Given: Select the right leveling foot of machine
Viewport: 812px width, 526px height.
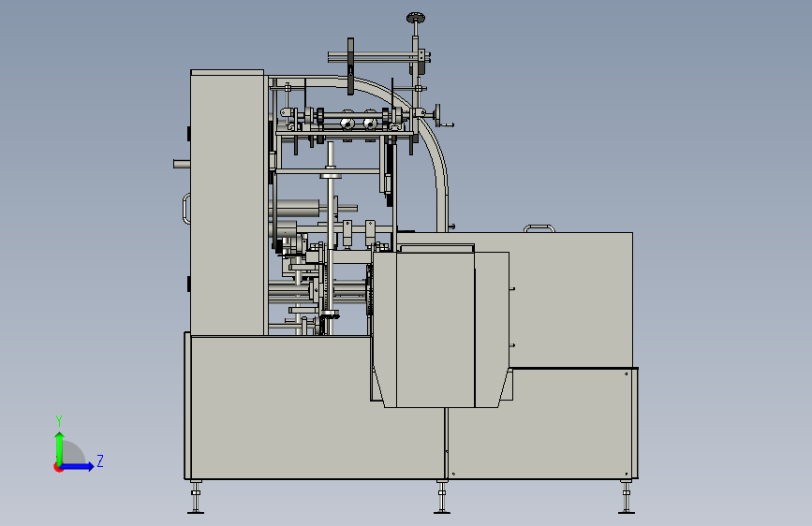Looking at the screenshot, I should point(627,497).
